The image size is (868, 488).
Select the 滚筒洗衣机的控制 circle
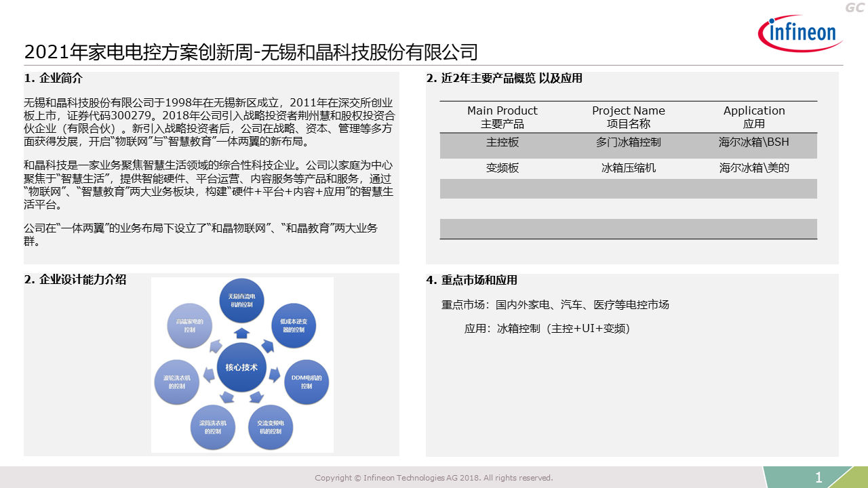tap(212, 427)
